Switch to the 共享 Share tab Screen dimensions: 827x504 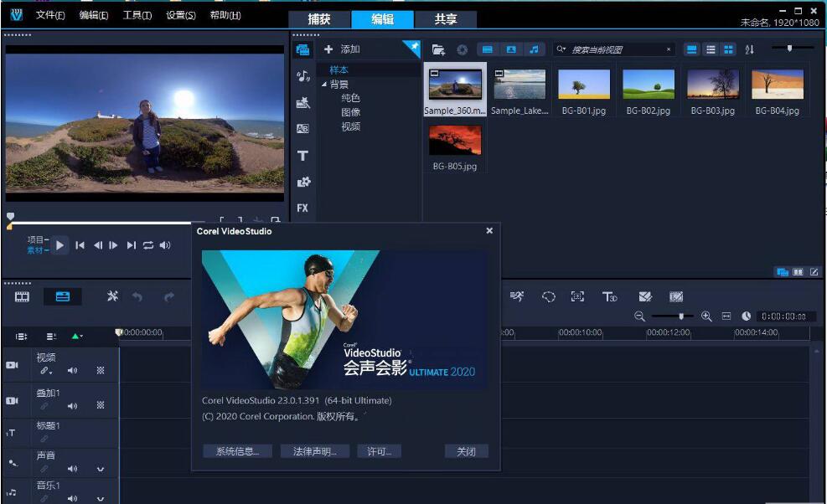tap(446, 19)
